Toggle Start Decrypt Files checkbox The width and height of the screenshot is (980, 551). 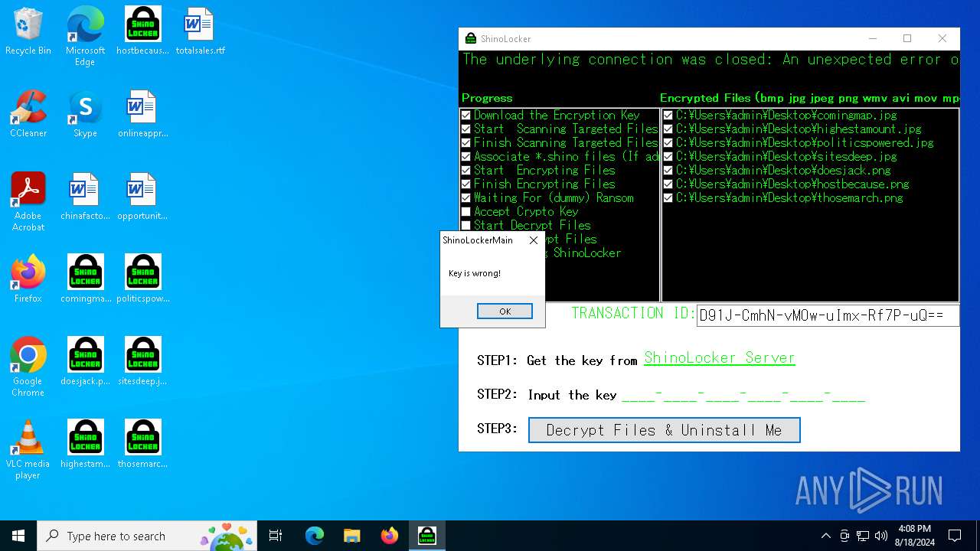pos(466,226)
